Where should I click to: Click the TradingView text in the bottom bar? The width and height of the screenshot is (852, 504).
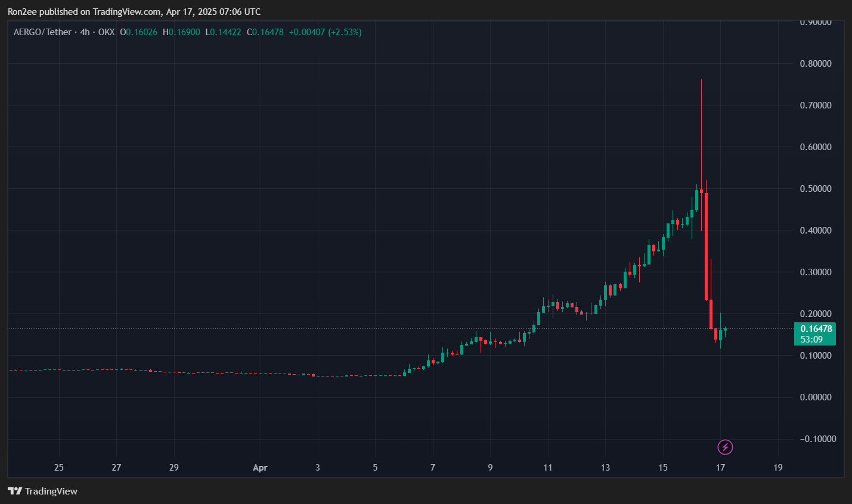[x=52, y=491]
